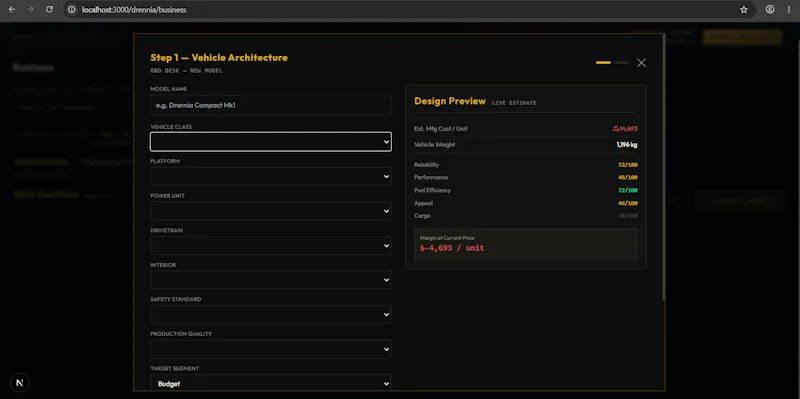Open the browser profile icon
The width and height of the screenshot is (800, 399).
770,10
